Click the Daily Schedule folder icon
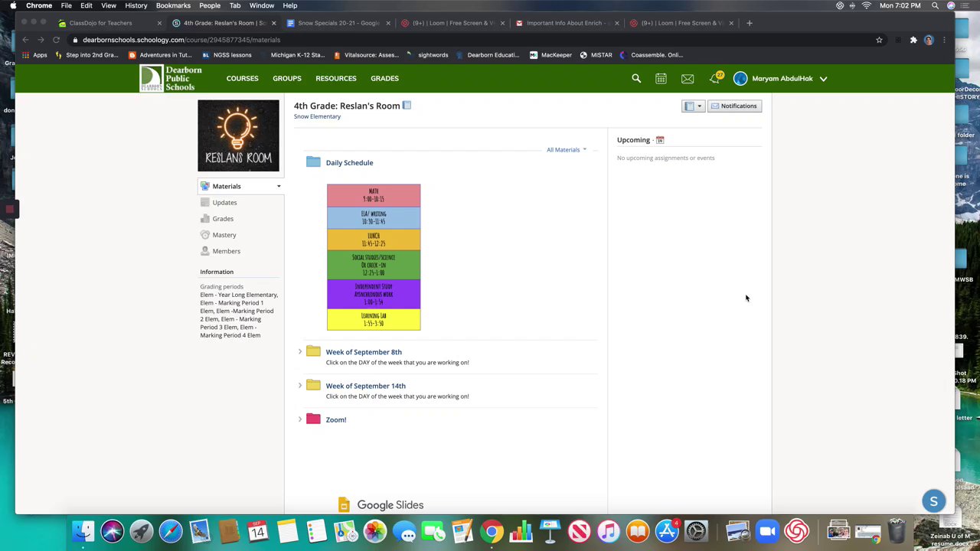Screen dimensions: 980x551 pyautogui.click(x=313, y=161)
